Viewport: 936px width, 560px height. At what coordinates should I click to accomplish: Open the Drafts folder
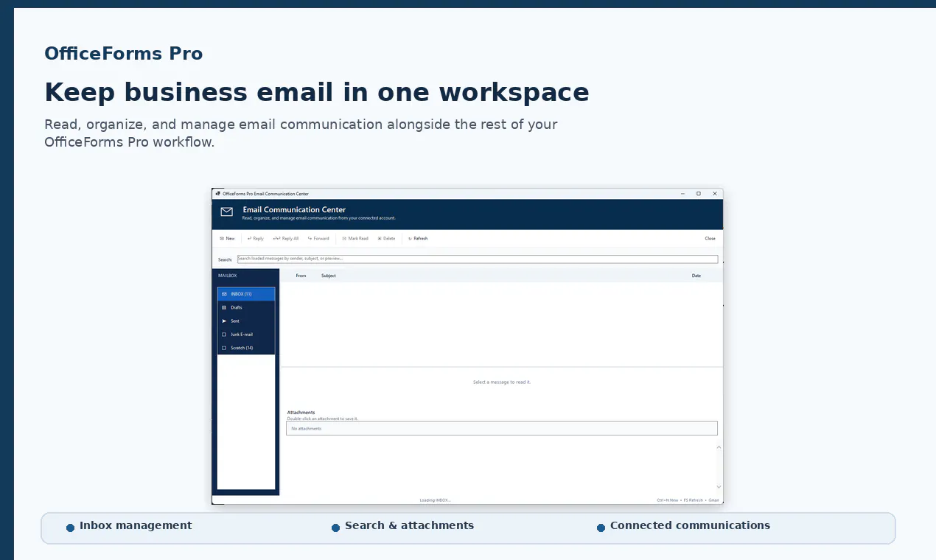tap(246, 307)
